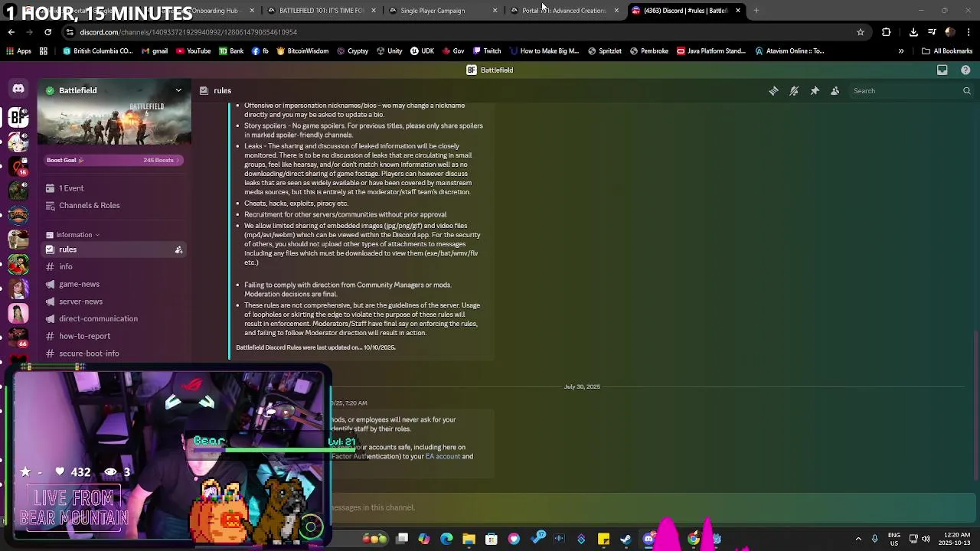Open File Explorer from the taskbar
Screen dimensions: 980x551
point(469,539)
